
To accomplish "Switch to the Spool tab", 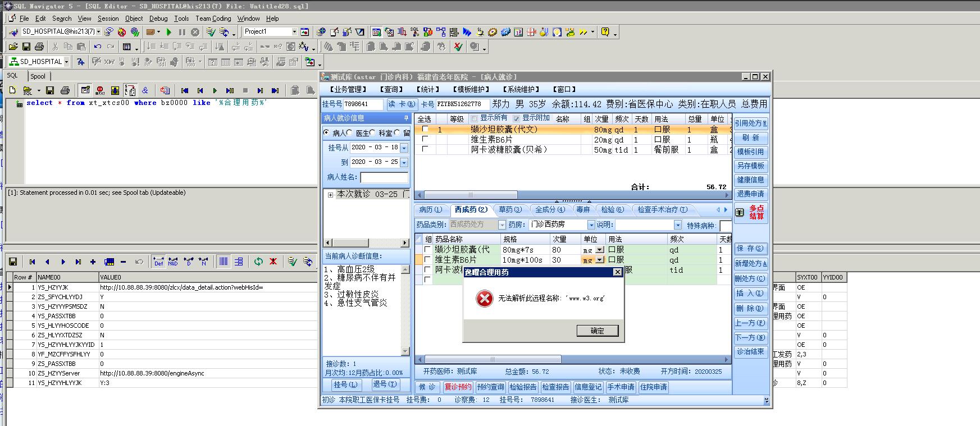I will click(x=38, y=76).
